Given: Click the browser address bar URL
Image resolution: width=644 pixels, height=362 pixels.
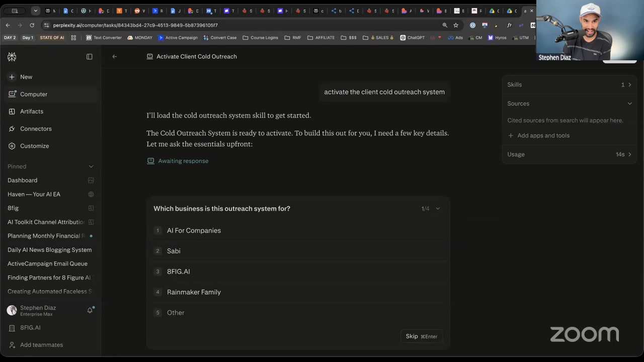Looking at the screenshot, I should click(135, 25).
